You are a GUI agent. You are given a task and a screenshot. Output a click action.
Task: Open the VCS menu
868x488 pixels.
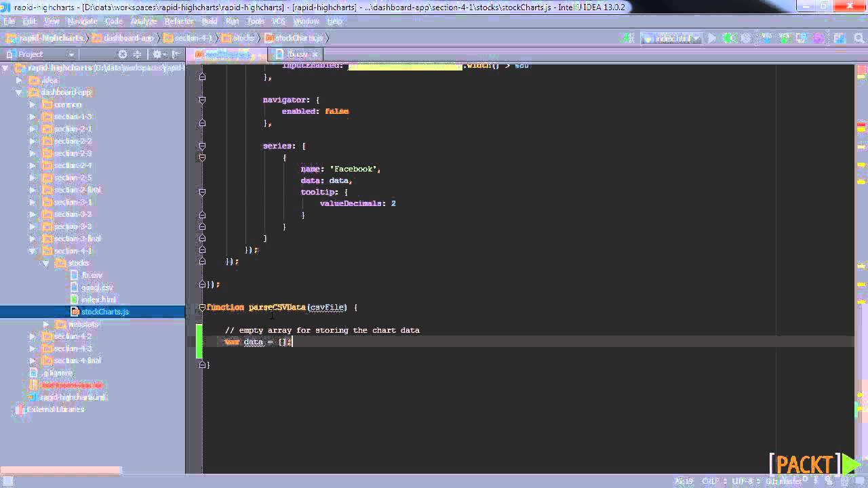tap(279, 22)
